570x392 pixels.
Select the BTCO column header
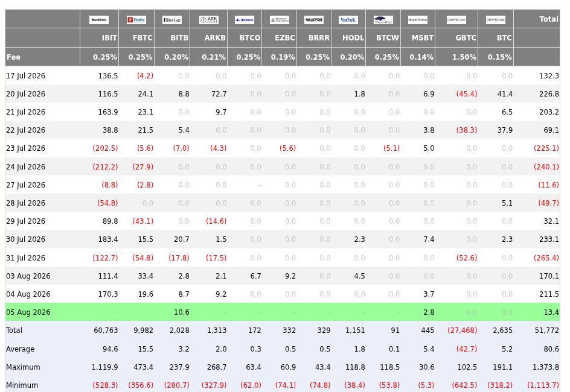click(250, 38)
